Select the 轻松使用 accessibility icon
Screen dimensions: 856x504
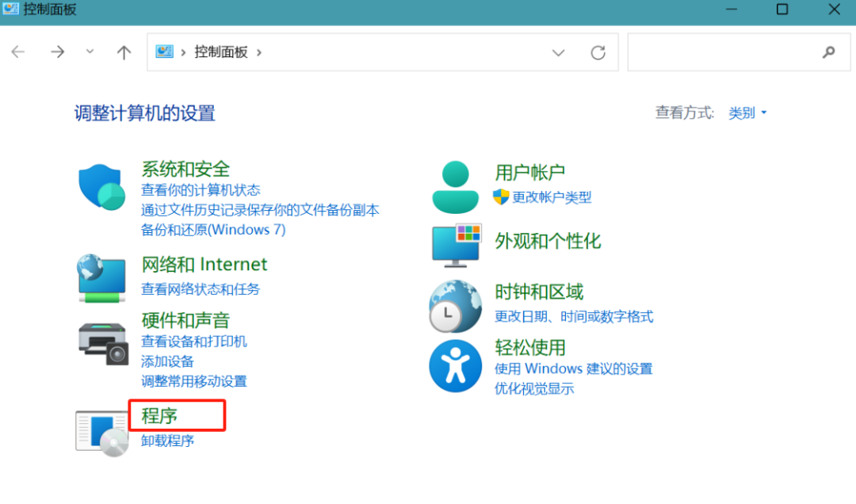pyautogui.click(x=455, y=365)
